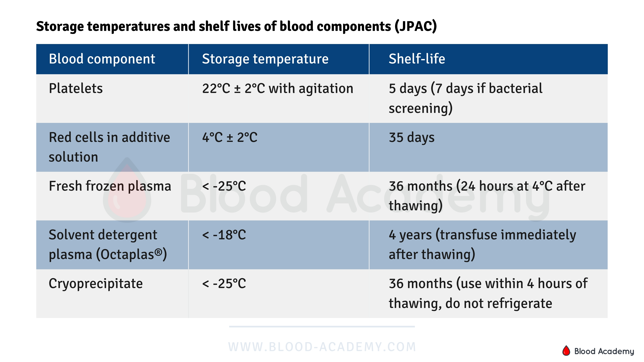Click the Red cells in additive solution cell
The height and width of the screenshot is (362, 644).
(109, 147)
